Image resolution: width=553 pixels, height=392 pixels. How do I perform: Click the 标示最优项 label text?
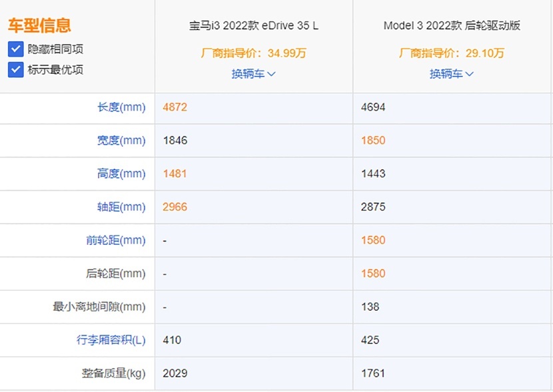pyautogui.click(x=55, y=70)
